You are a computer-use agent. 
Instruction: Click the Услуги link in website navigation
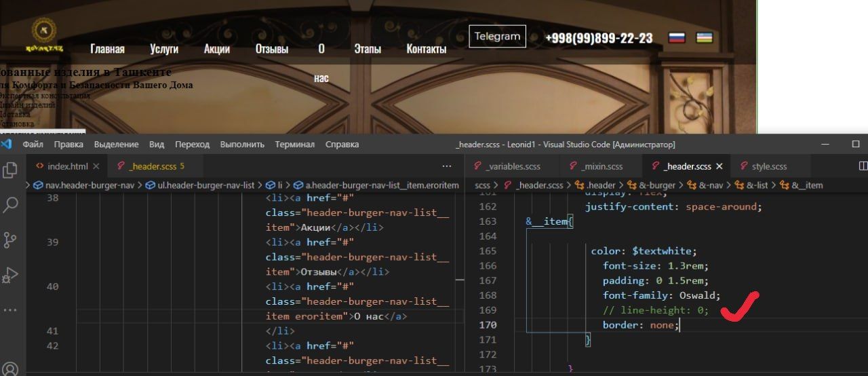click(164, 49)
